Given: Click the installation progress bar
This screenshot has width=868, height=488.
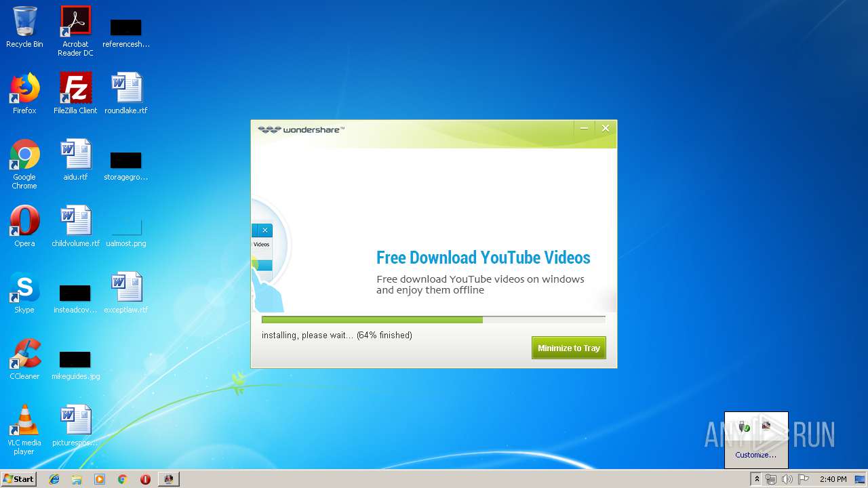Looking at the screenshot, I should click(433, 320).
